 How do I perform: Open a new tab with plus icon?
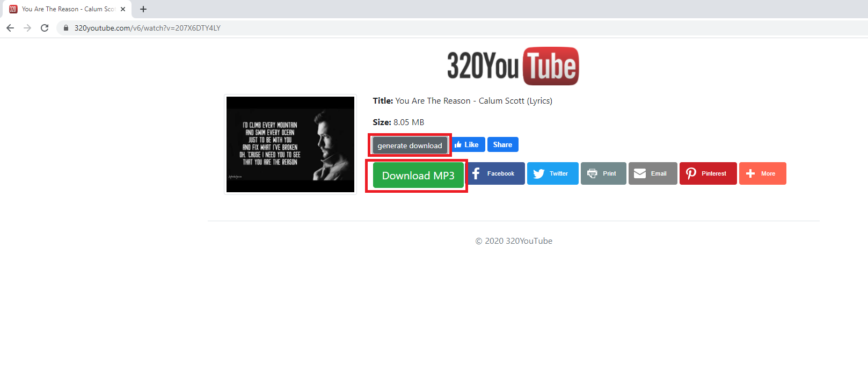pos(143,9)
